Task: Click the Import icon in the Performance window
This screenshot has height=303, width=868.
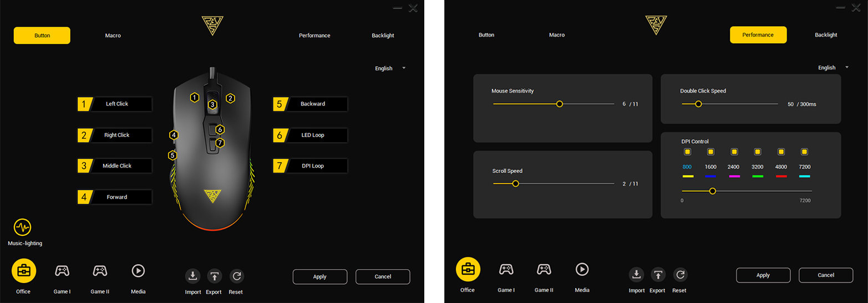Action: (x=637, y=275)
